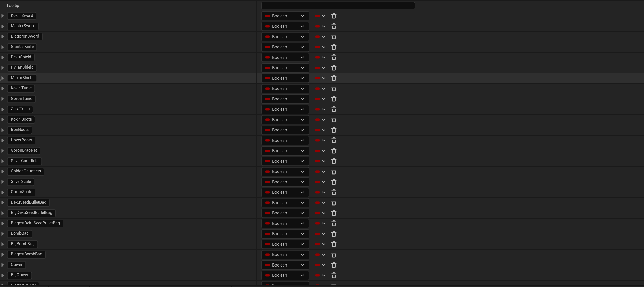Delete the GoronBracelet entry

(334, 151)
